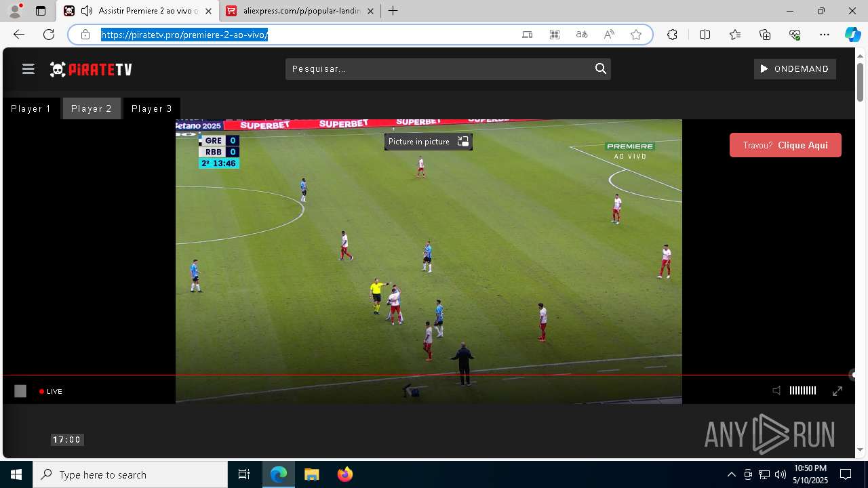Go back in browser
The height and width of the screenshot is (488, 868).
19,35
